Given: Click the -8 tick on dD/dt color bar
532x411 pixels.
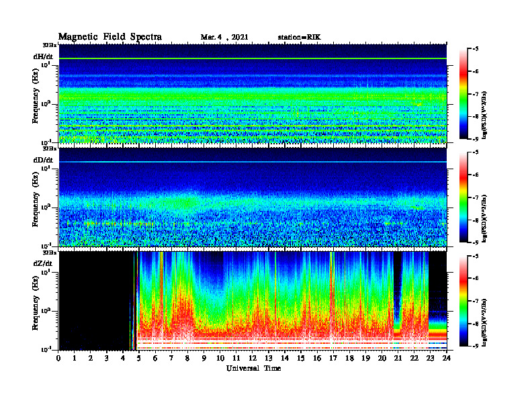Looking at the screenshot, I should coord(475,220).
